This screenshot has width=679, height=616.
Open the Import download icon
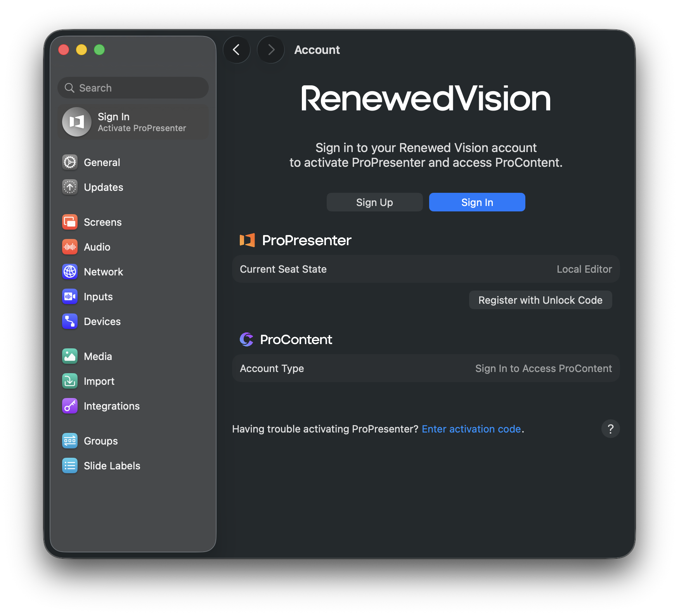(70, 381)
